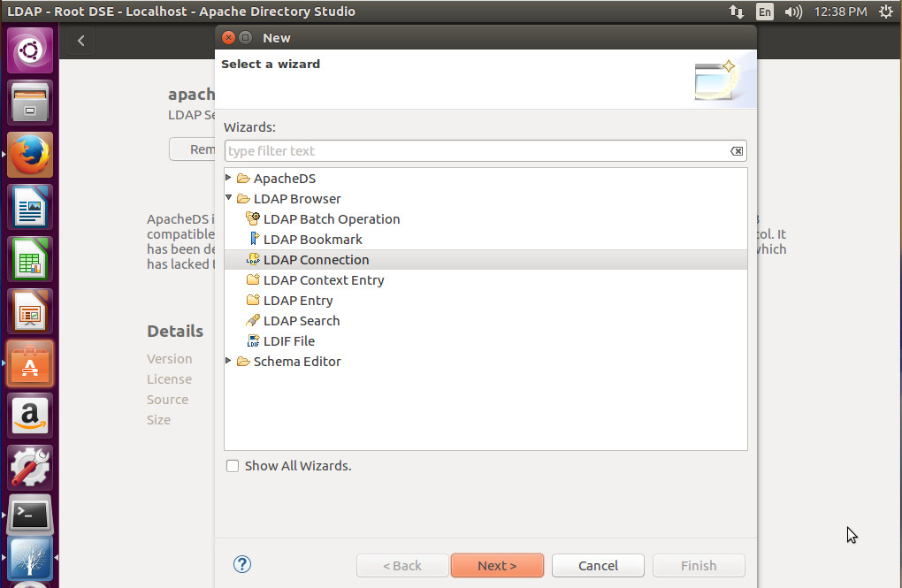Open wizard help via the question mark icon
Image resolution: width=902 pixels, height=588 pixels.
click(x=241, y=563)
